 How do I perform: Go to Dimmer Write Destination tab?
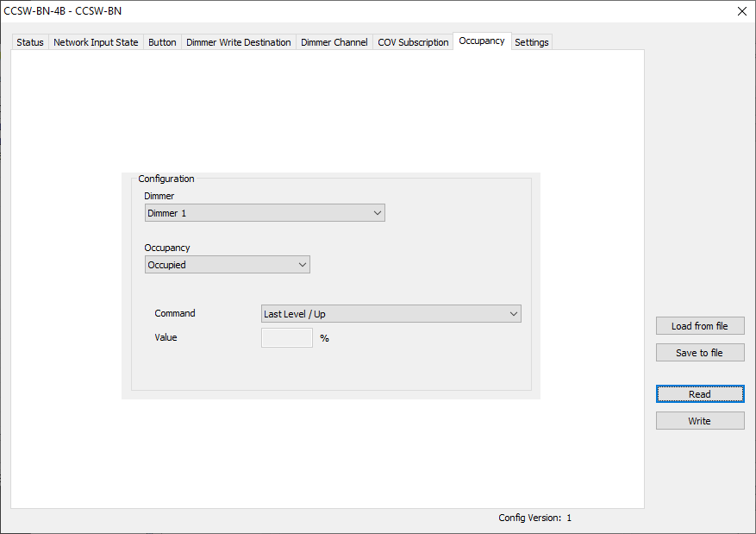coord(238,42)
